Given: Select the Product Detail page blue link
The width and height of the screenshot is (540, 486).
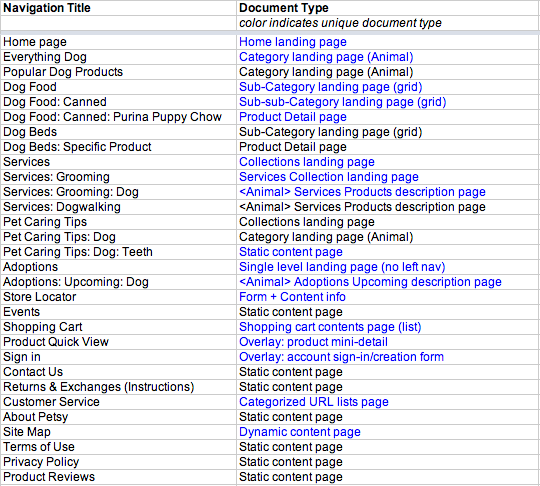Looking at the screenshot, I should point(293,117).
